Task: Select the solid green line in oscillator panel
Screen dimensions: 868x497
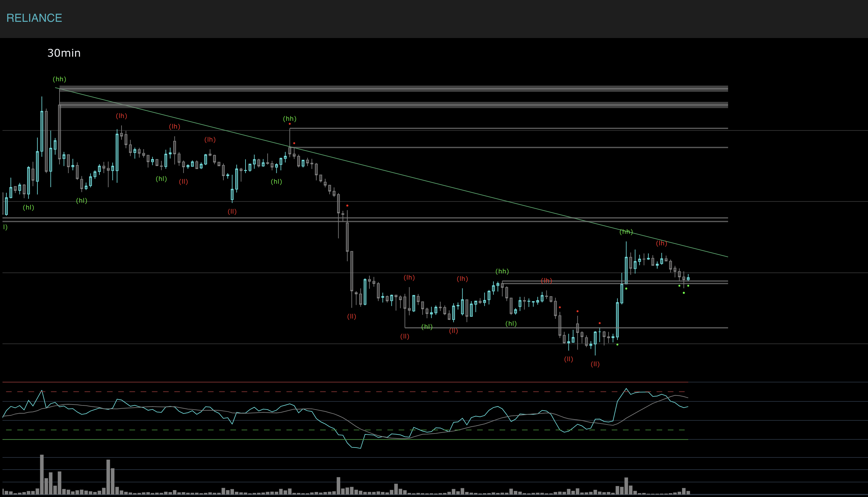Action: click(x=345, y=440)
